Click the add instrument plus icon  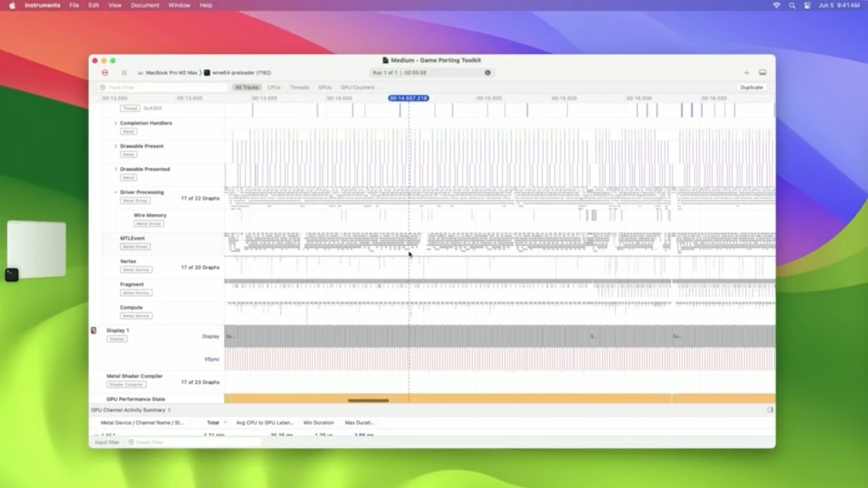click(x=746, y=73)
